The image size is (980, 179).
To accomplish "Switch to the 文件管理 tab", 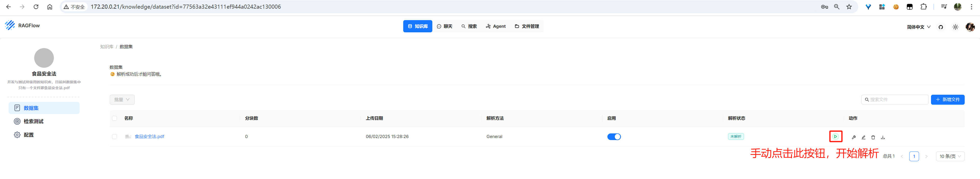I will 527,26.
